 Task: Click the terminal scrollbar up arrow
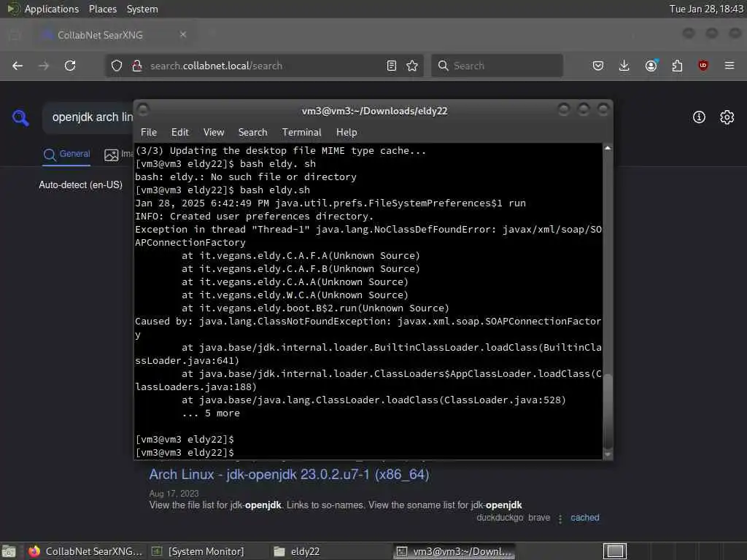pyautogui.click(x=608, y=148)
